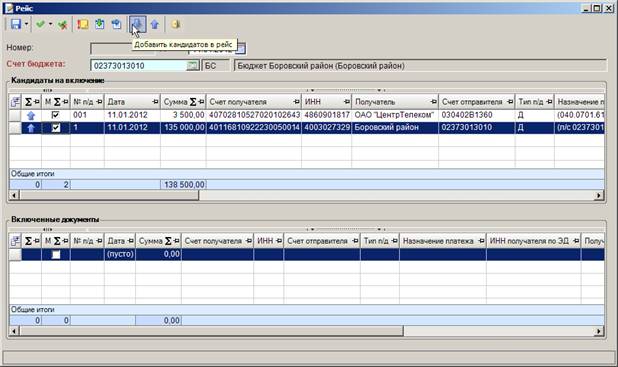Click the blue floppy disk Save icon
The width and height of the screenshot is (618, 367).
(16, 24)
